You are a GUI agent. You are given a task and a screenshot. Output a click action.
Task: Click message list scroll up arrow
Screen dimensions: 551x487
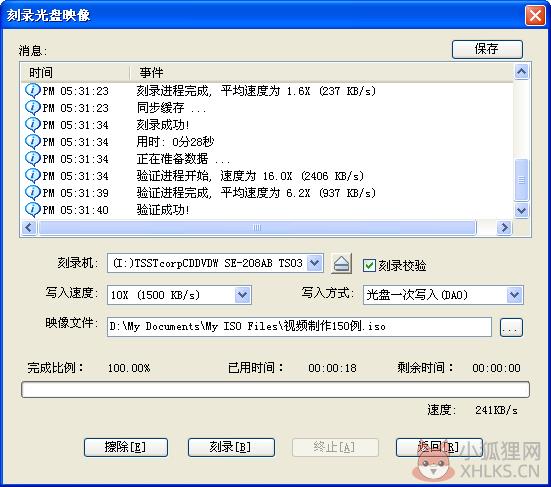click(521, 72)
